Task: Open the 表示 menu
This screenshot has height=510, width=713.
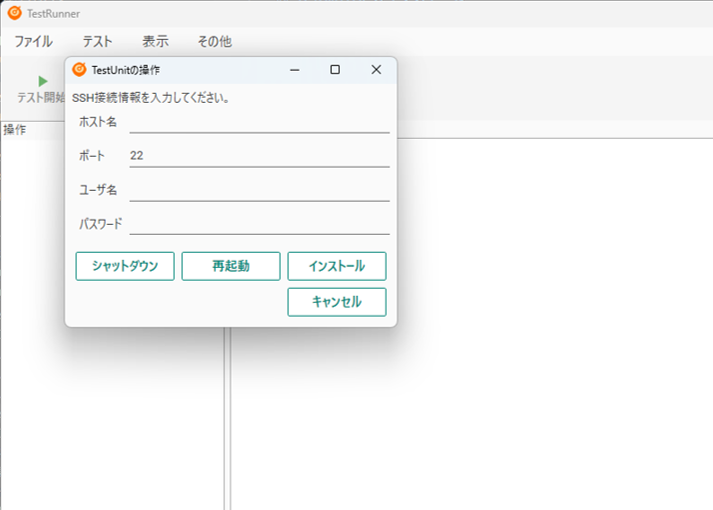Action: pos(155,42)
